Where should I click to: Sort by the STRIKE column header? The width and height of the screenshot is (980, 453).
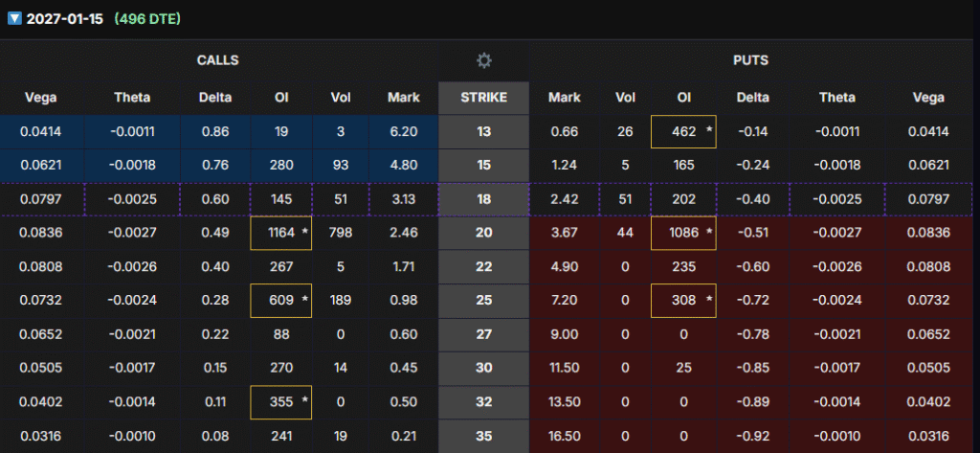coord(483,97)
